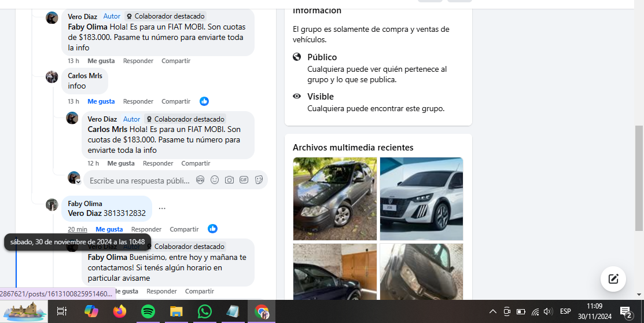Screen dimensions: 644x323
Task: Type in 'Escribe una respuesta pública' field
Action: click(x=139, y=181)
